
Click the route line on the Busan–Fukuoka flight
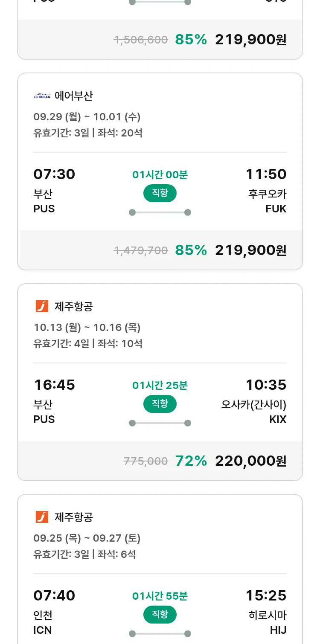(x=160, y=212)
